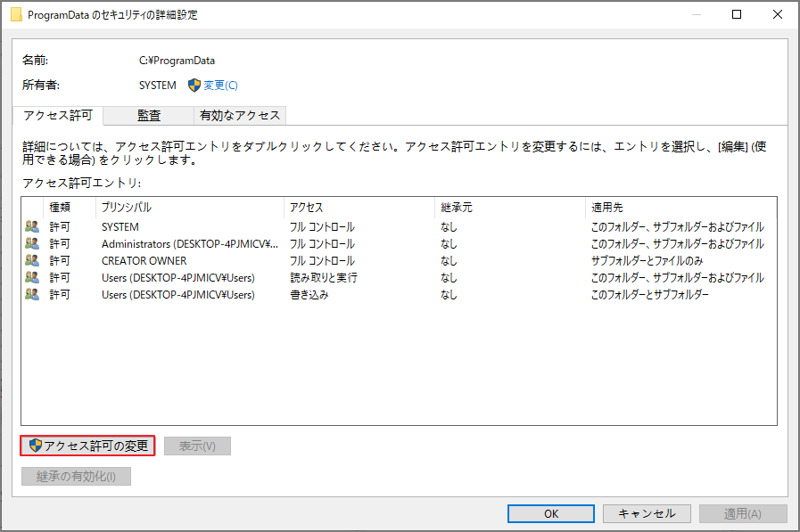Screen dimensions: 800x532
Task: Sort by the 適用先 column header
Action: 680,208
